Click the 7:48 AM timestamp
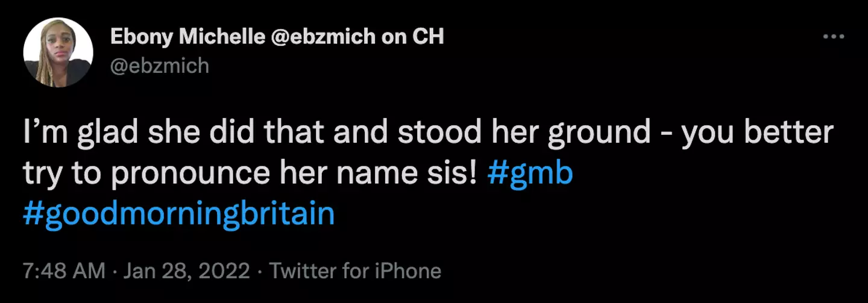Viewport: 868px width, 303px height. point(63,271)
